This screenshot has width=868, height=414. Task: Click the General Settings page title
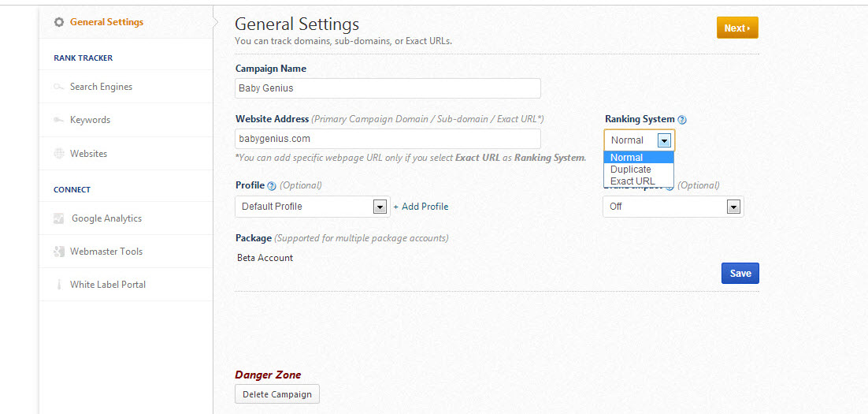pyautogui.click(x=297, y=24)
